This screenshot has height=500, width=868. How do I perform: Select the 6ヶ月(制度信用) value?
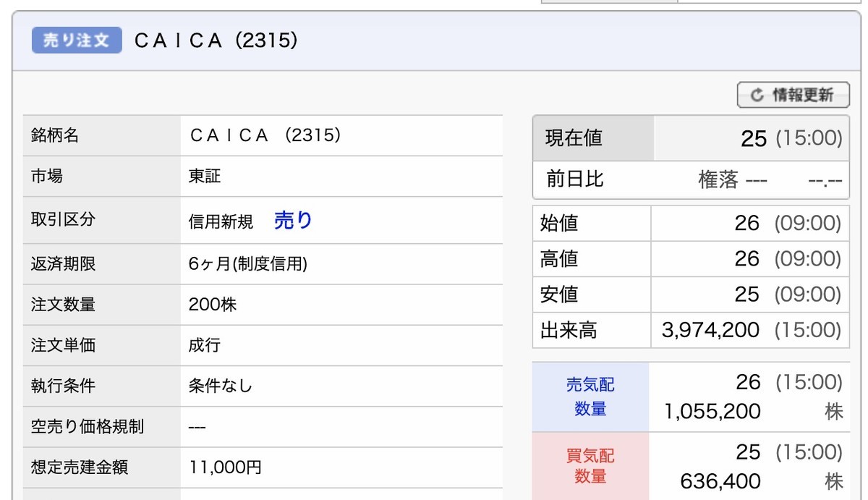tap(248, 264)
